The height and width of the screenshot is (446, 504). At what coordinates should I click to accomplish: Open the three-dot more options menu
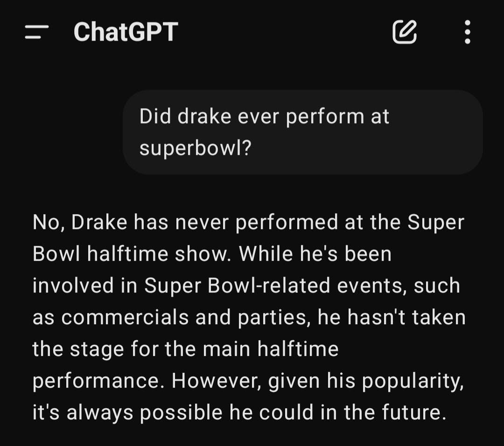pos(467,32)
